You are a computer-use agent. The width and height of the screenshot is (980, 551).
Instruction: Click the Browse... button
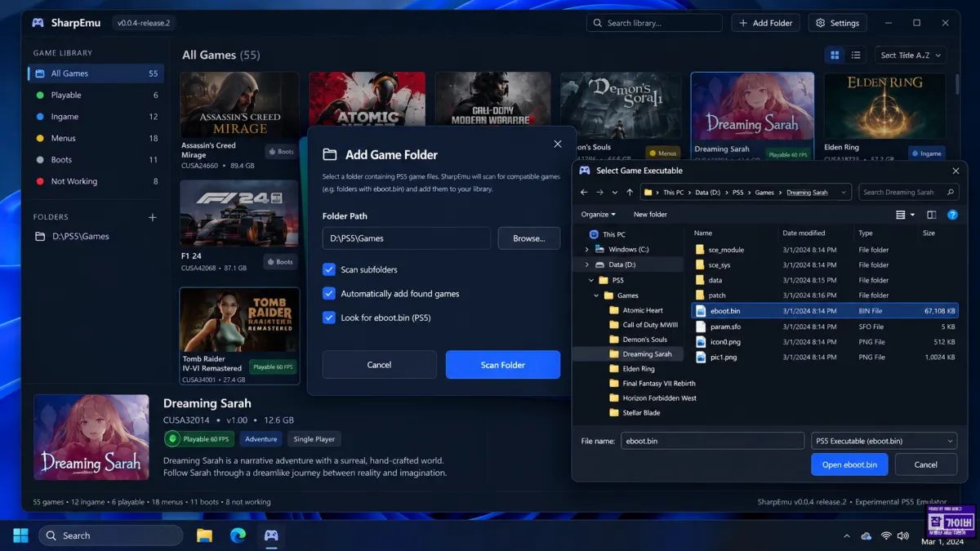[529, 238]
